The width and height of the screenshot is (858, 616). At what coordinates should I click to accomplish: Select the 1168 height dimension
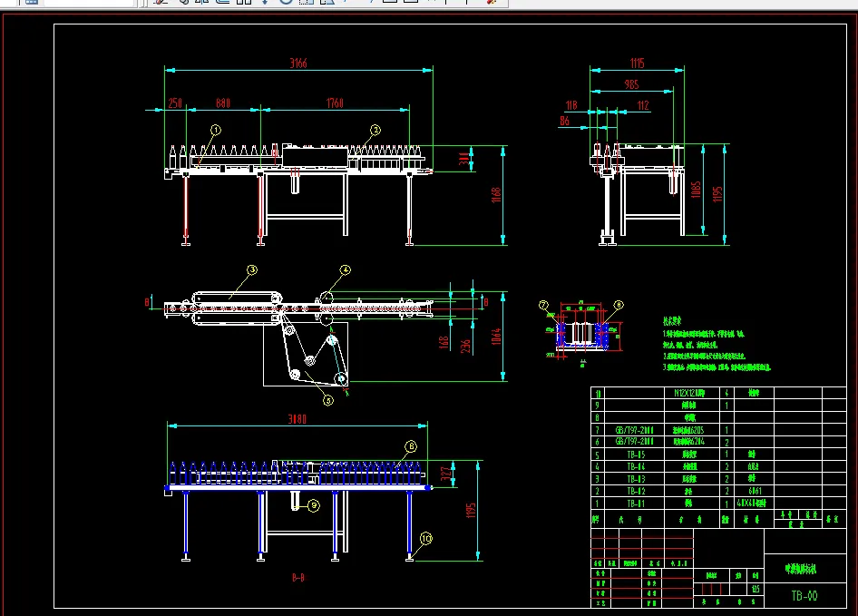[x=496, y=195]
